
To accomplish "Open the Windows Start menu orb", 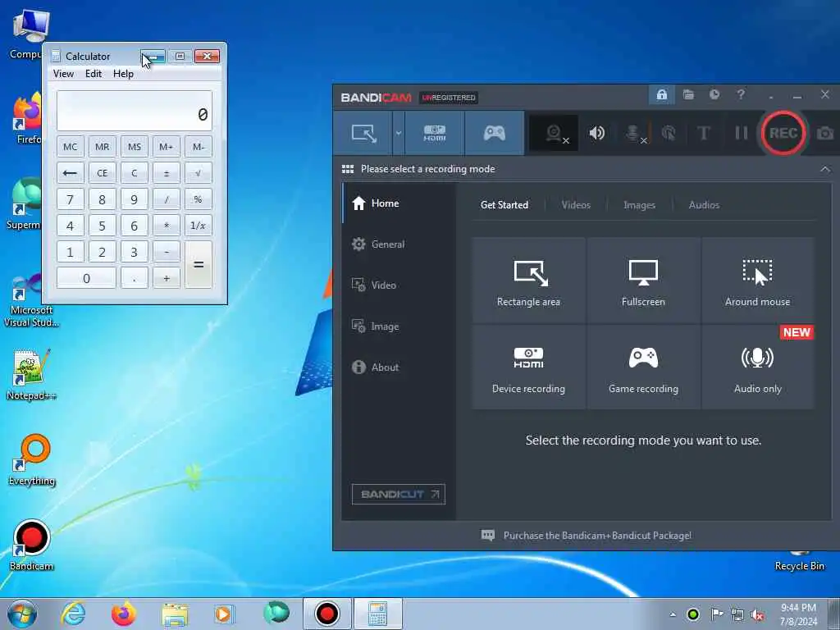I will [x=22, y=614].
